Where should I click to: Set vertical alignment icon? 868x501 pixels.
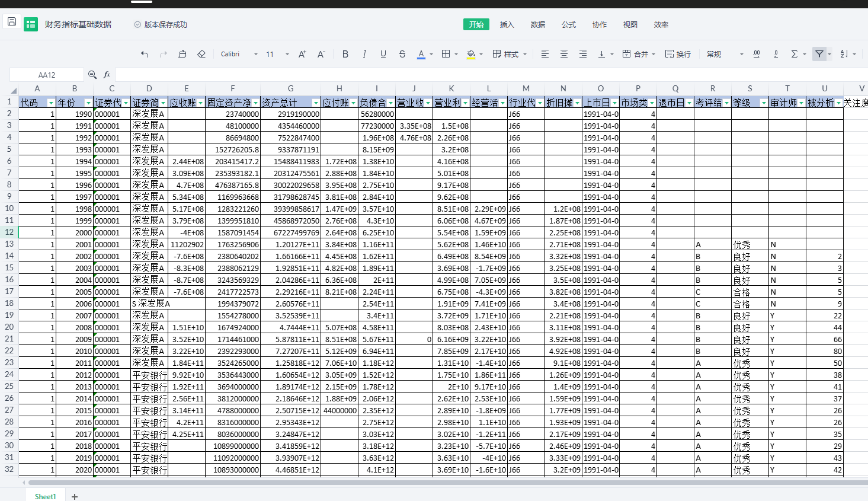pos(601,54)
